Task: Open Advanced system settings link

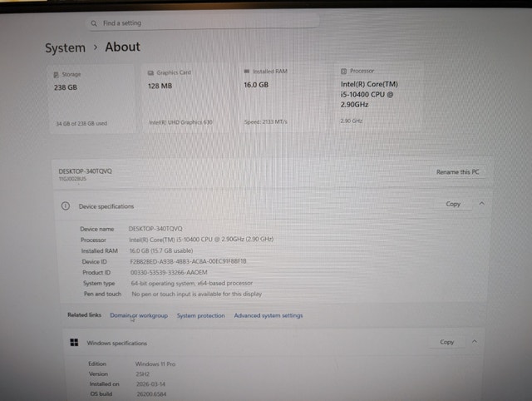Action: pos(268,315)
